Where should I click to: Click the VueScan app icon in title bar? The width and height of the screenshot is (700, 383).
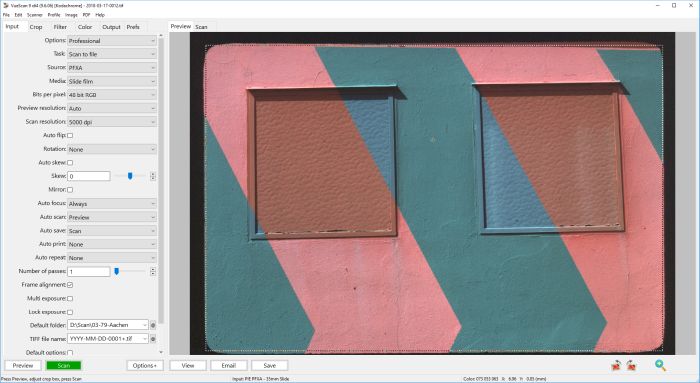6,5
